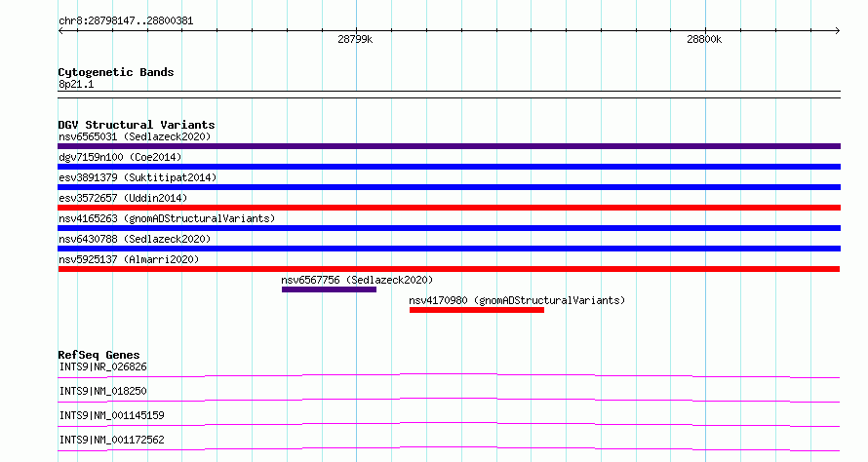Viewport: 868px width, 462px height.
Task: Open the dgv7159n100 (Coe2014) label
Action: coord(120,157)
